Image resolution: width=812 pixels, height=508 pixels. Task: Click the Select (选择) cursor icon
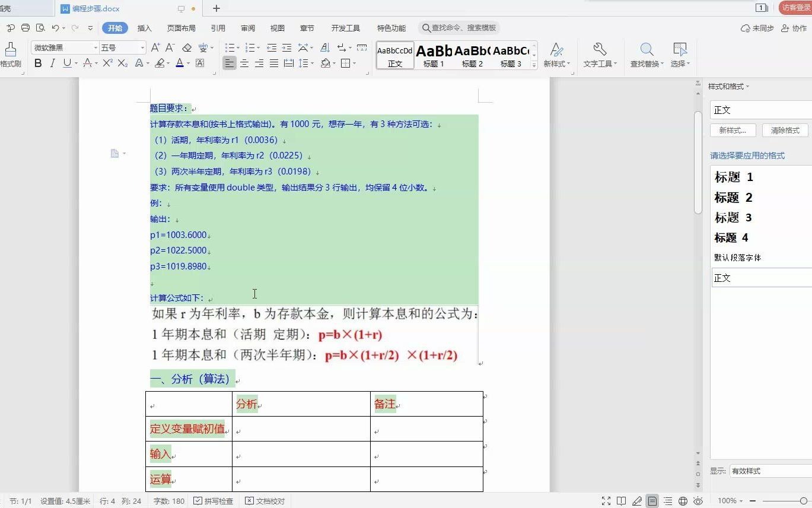680,49
